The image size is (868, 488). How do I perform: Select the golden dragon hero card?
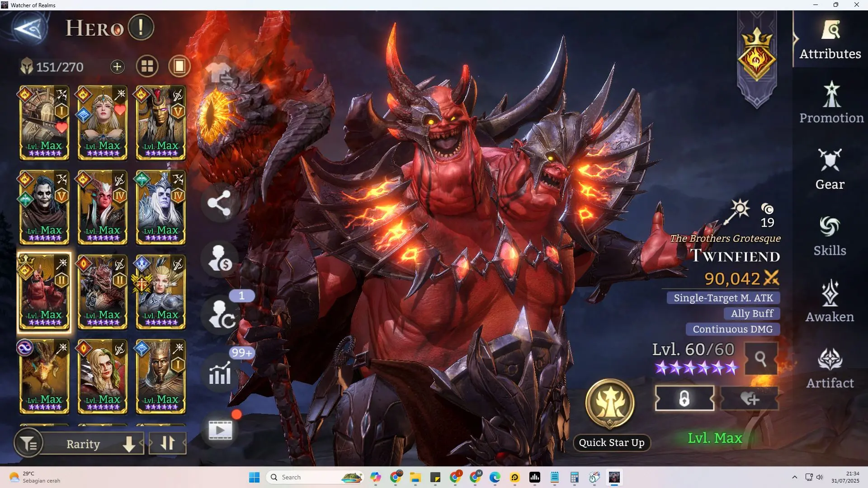click(x=44, y=376)
